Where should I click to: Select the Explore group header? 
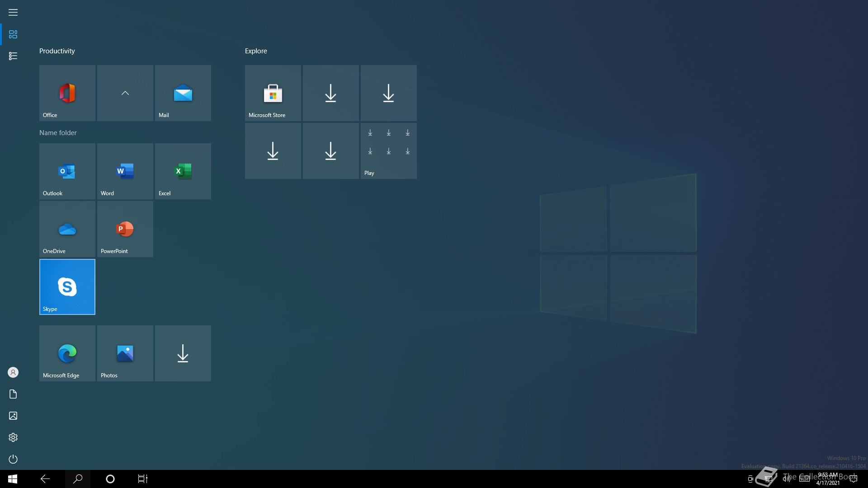[256, 51]
